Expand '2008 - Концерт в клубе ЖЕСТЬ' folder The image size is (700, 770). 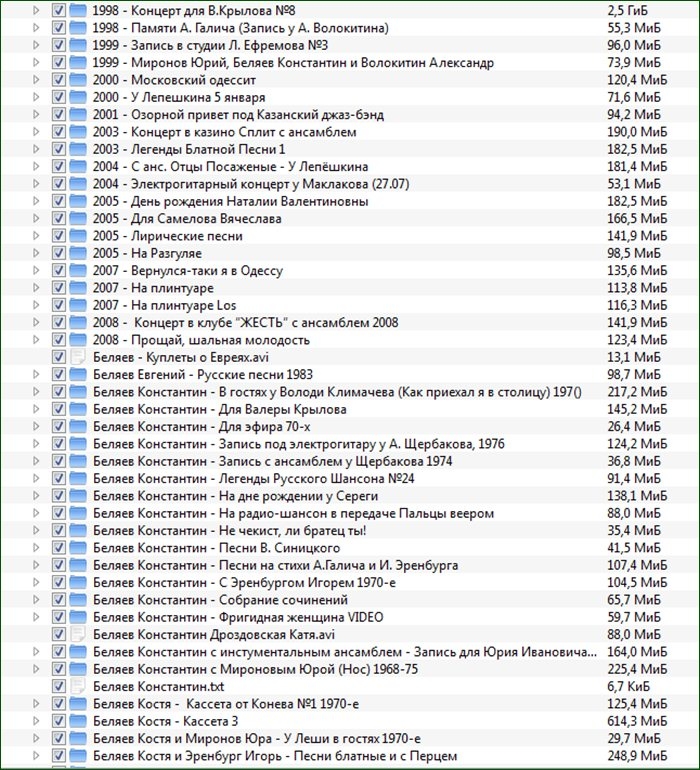pos(36,323)
